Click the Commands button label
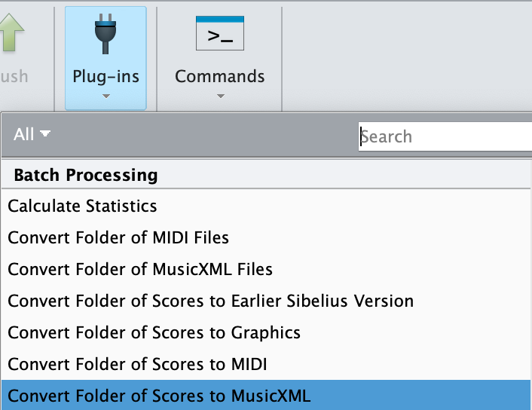 point(220,76)
